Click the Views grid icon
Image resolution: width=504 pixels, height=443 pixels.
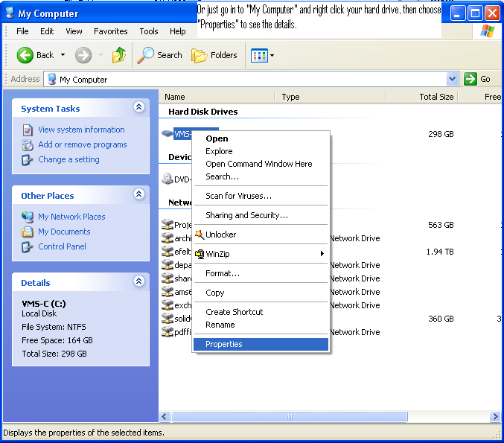pos(259,55)
